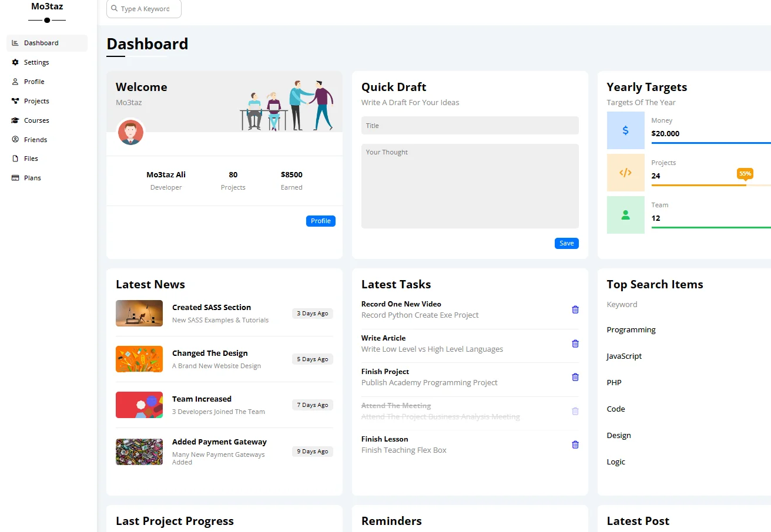Screen dimensions: 771x532
Task: Click the 80 Projects count
Action: [x=233, y=175]
